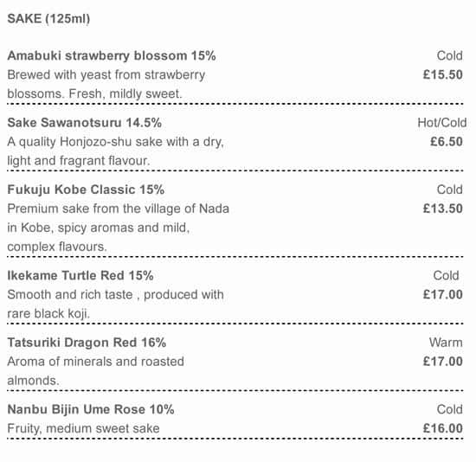
Task: Open Sake Sawanotsuru 14.5% item
Action: 85,123
